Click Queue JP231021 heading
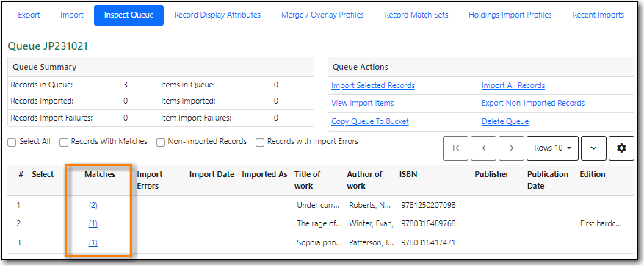Screen dimensions: 644x266 click(48, 46)
